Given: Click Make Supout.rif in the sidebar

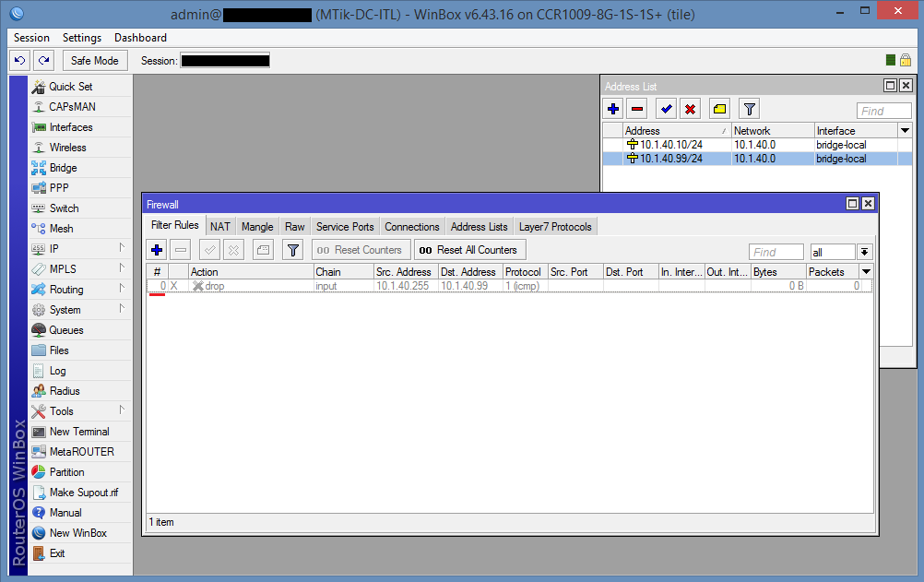Looking at the screenshot, I should (x=80, y=493).
